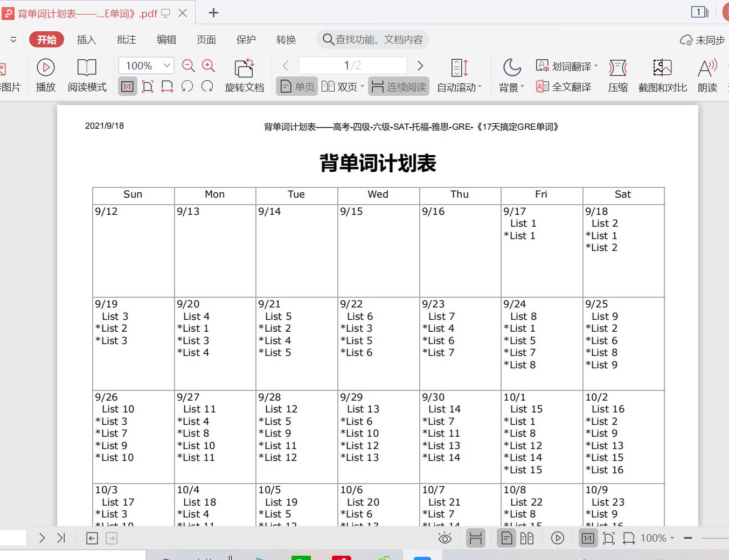Toggle 连续阅读 continuous reading mode
The height and width of the screenshot is (560, 729).
point(399,87)
